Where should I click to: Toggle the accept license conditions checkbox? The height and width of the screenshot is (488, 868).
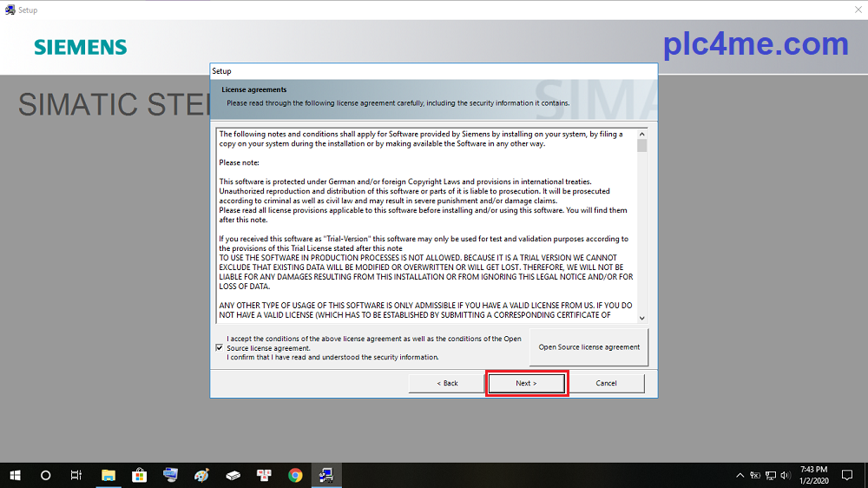coord(219,347)
